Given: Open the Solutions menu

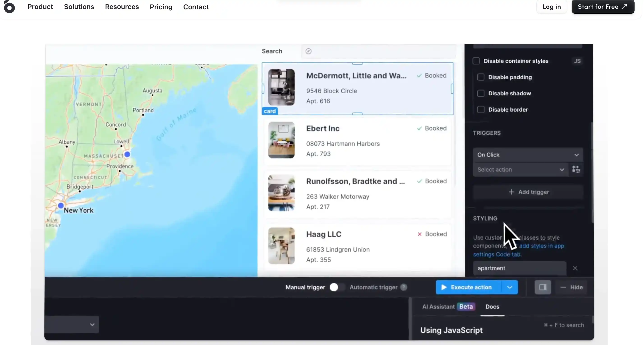Looking at the screenshot, I should point(79,7).
